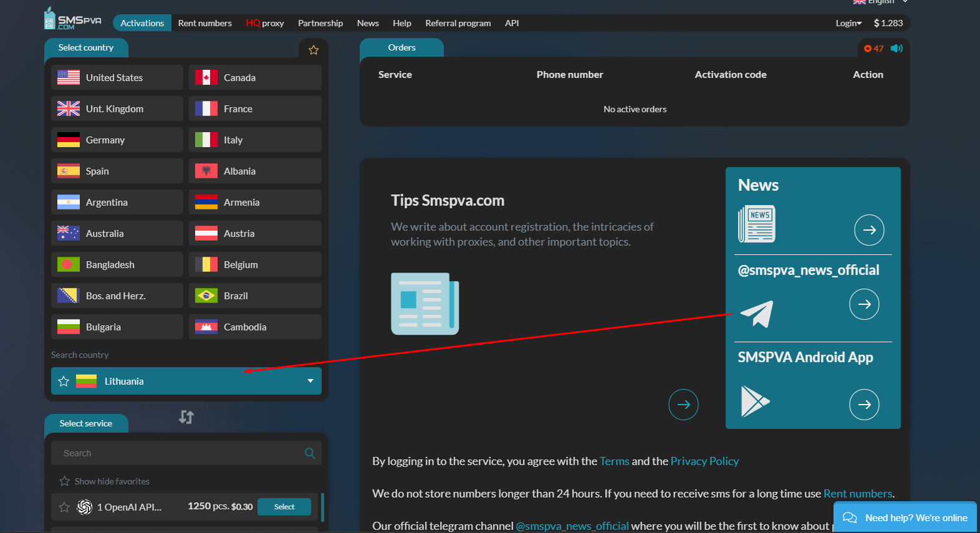The height and width of the screenshot is (533, 980).
Task: Click the $1.283 account balance
Action: point(888,23)
